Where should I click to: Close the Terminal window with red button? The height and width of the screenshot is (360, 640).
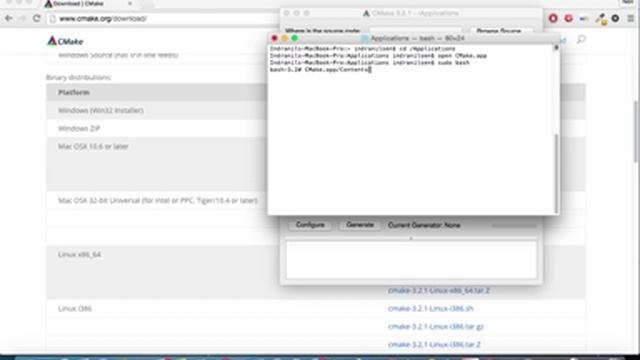click(274, 38)
